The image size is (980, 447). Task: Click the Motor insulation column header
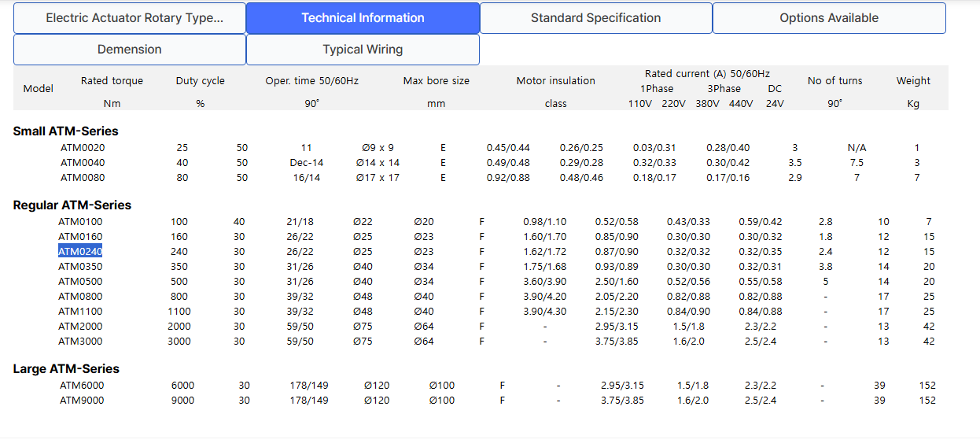tap(556, 81)
